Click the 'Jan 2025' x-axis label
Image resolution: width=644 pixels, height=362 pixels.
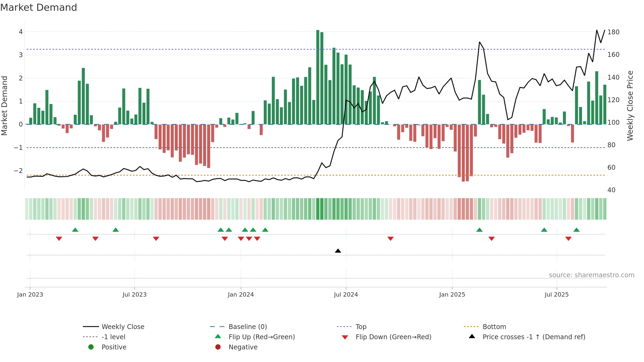pos(452,294)
